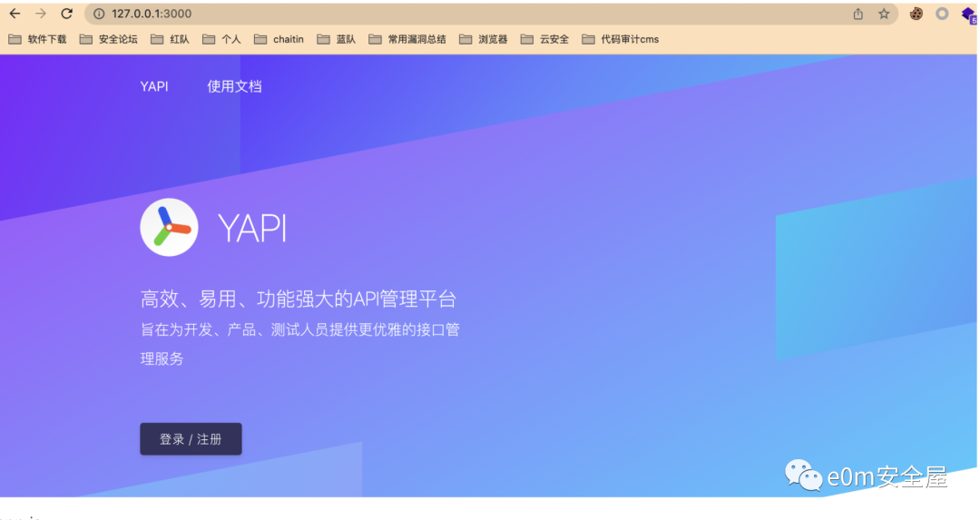Reload the page with refresh icon

tap(67, 13)
